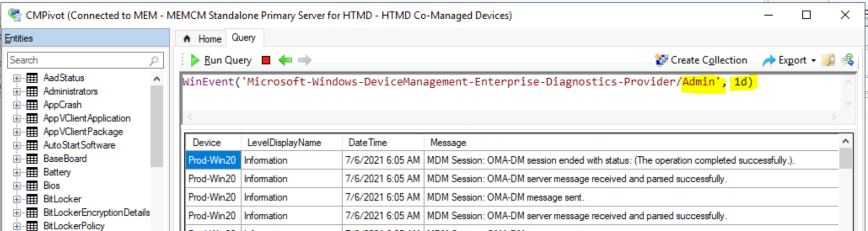Expand the Bios entity node
Screen dimensions: 868x231
(x=17, y=186)
